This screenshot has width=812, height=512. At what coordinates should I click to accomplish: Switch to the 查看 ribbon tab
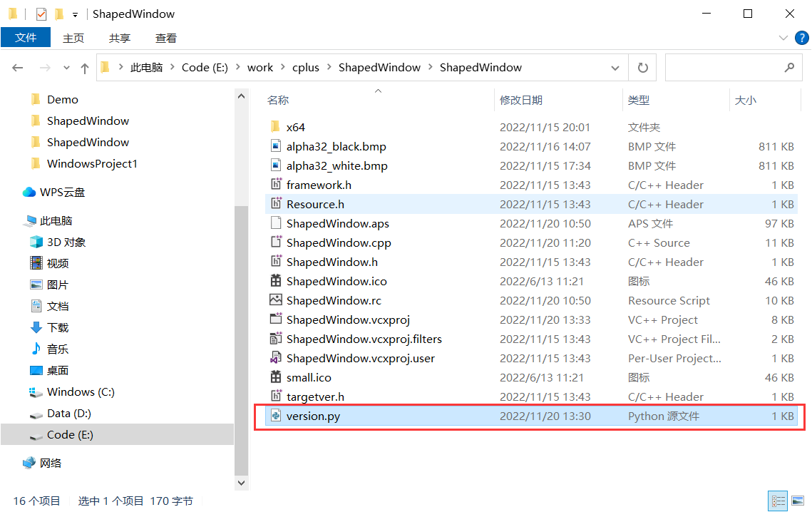(165, 38)
